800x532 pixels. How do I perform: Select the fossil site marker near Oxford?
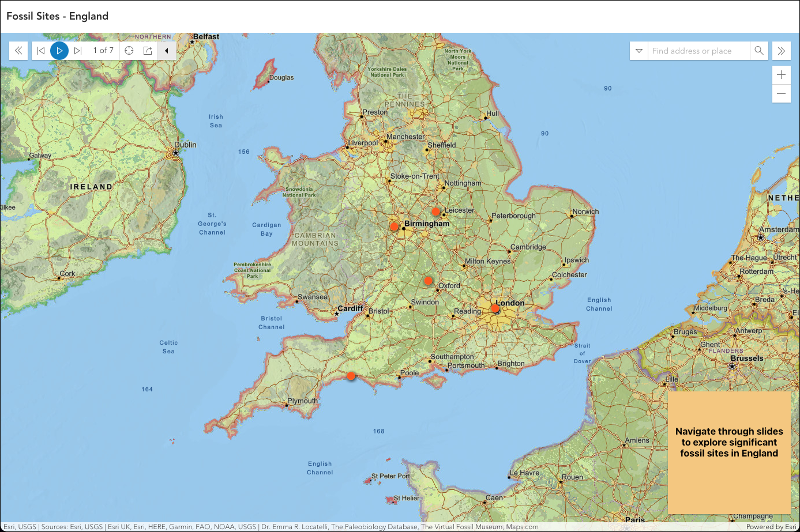(429, 281)
